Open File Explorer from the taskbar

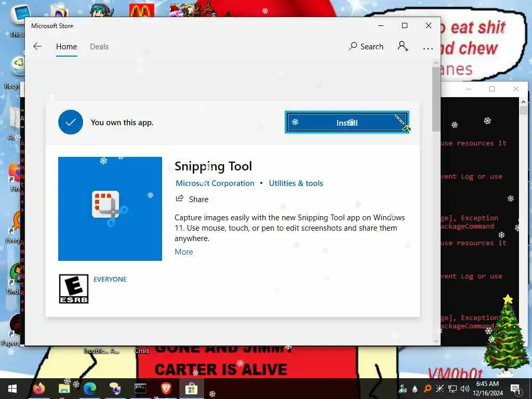[64, 389]
